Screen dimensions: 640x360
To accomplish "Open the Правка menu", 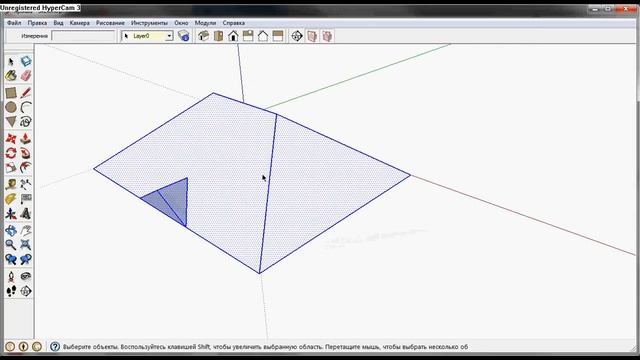I will 37,23.
